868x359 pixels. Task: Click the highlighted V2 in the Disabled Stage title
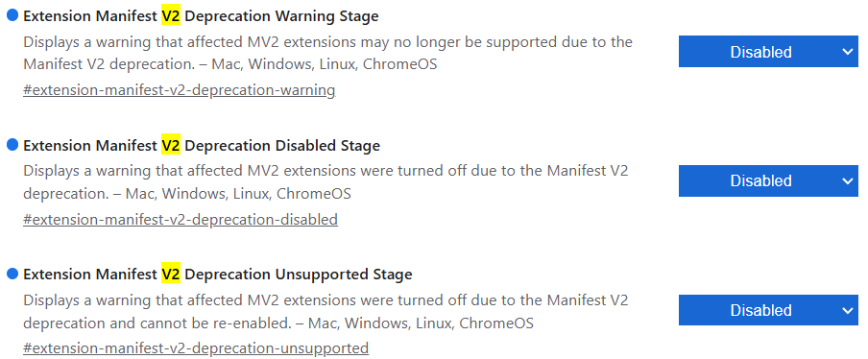[x=171, y=146]
